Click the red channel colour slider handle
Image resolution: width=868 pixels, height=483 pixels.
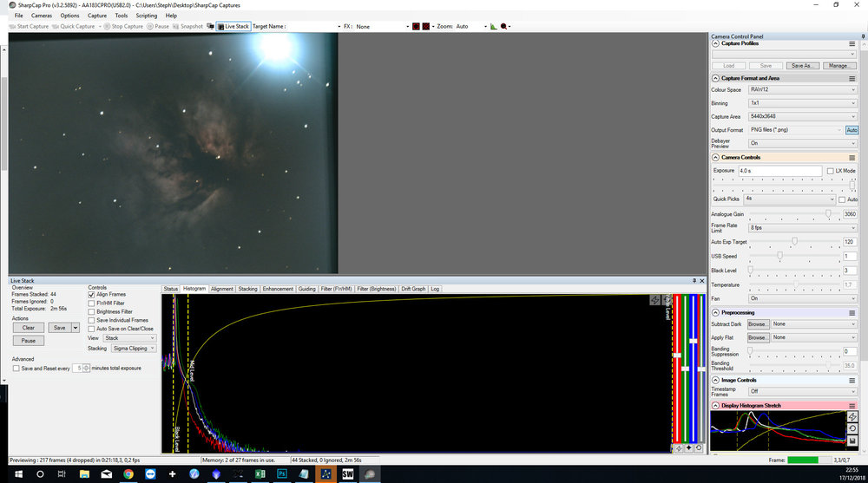pyautogui.click(x=676, y=356)
